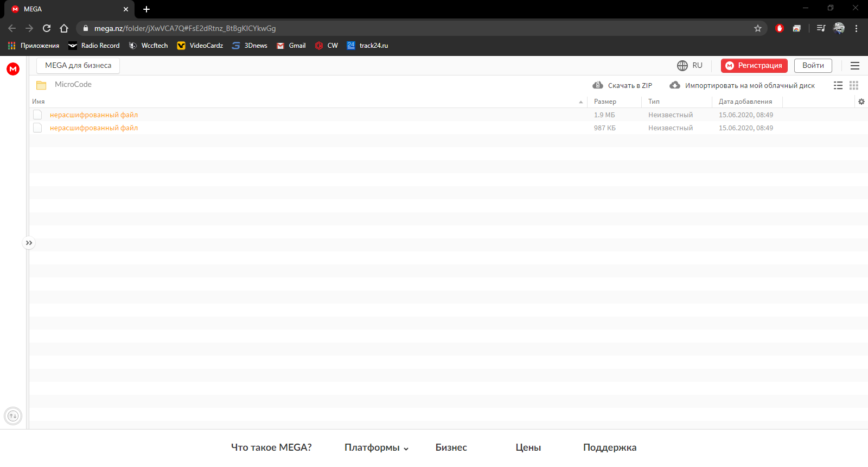Click the red MEGA logo icon
868x467 pixels.
point(13,69)
